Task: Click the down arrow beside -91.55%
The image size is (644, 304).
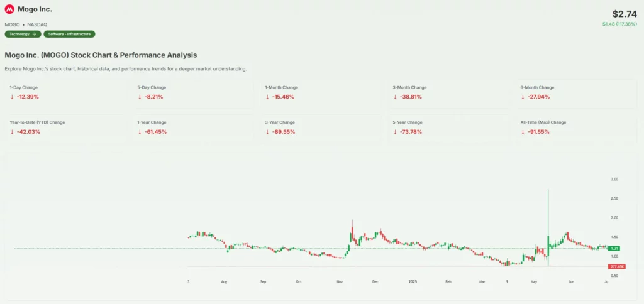Action: click(523, 132)
